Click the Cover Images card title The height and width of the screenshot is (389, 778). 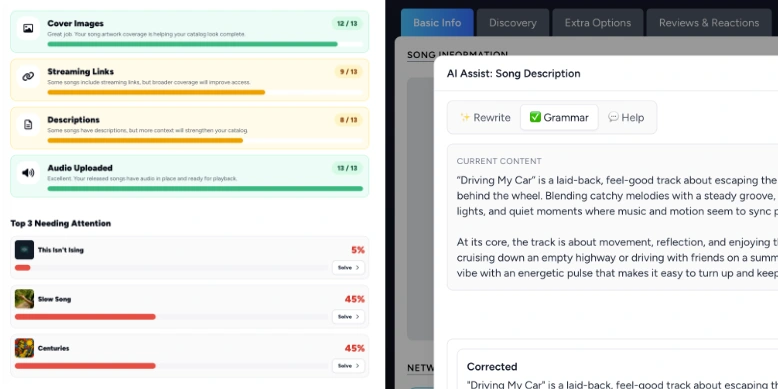(75, 23)
